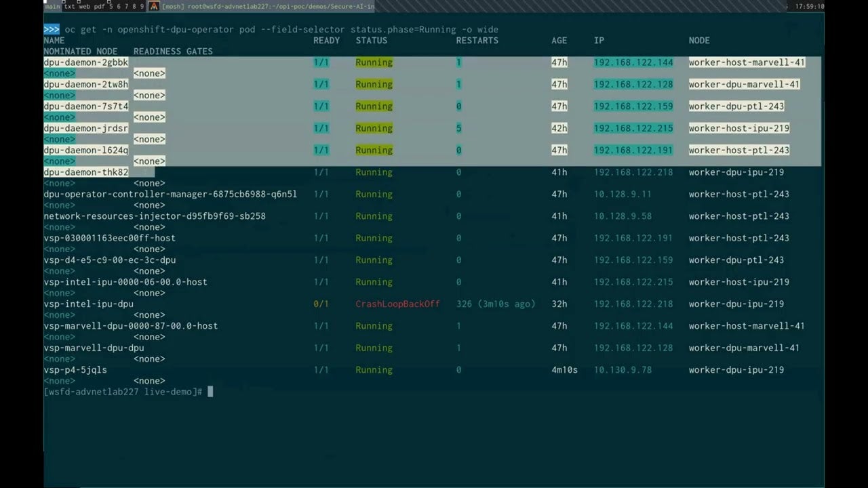Select workspace tag 5
This screenshot has width=868, height=488.
coord(111,6)
